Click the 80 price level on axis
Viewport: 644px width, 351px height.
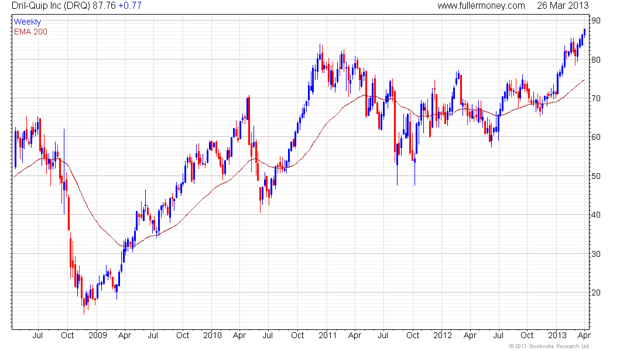click(x=596, y=60)
